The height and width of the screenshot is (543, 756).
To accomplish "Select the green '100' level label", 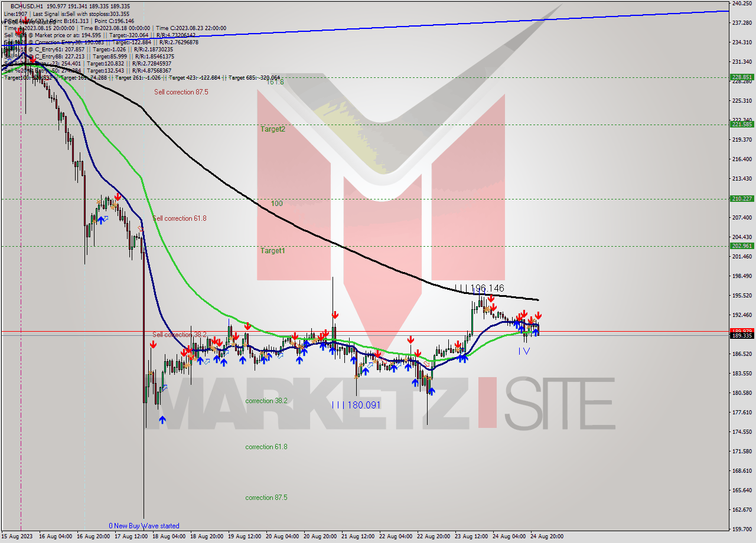I will pyautogui.click(x=277, y=204).
